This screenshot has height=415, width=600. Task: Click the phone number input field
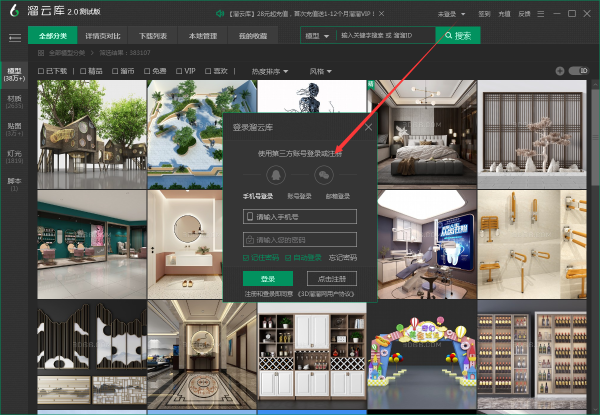tap(300, 216)
